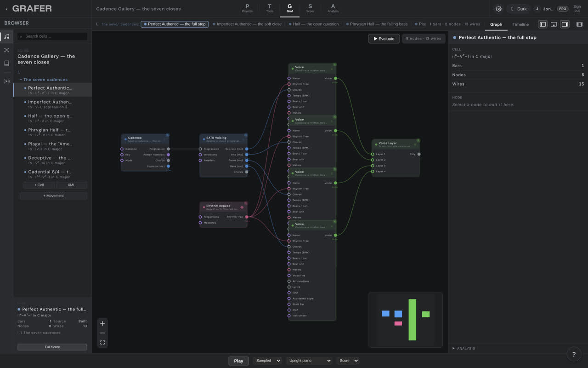Select Plagal cell in browser list
Image resolution: width=588 pixels, height=368 pixels.
click(52, 146)
